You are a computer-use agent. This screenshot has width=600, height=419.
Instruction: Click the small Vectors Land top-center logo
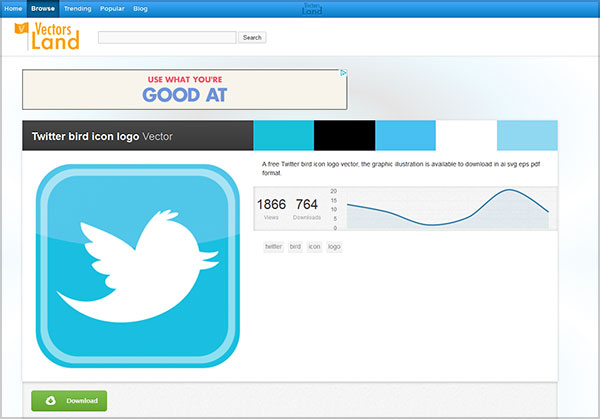(x=312, y=9)
